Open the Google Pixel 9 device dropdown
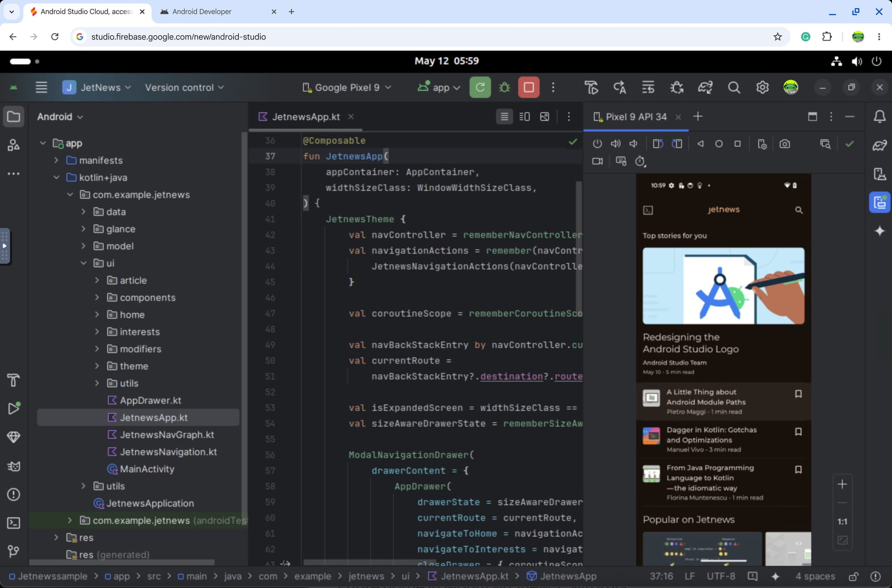The width and height of the screenshot is (892, 588). pyautogui.click(x=347, y=87)
